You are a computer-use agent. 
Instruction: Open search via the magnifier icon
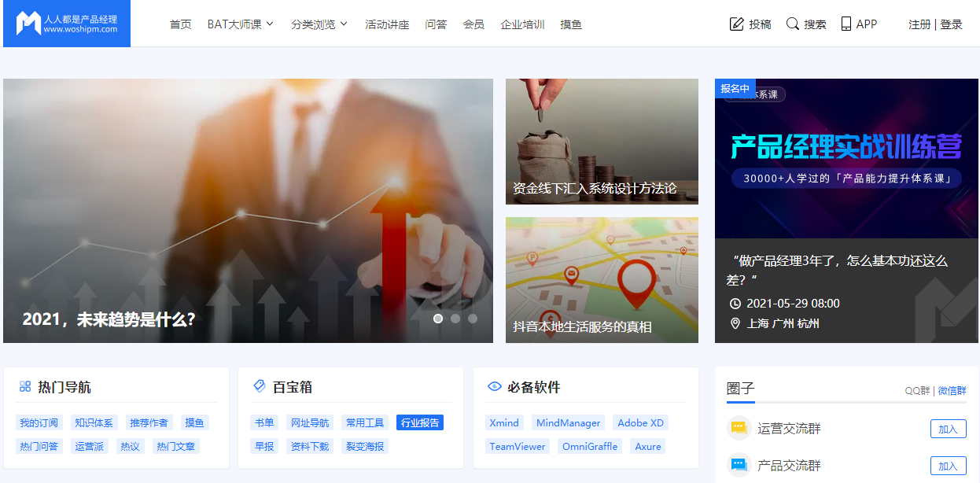[x=793, y=24]
